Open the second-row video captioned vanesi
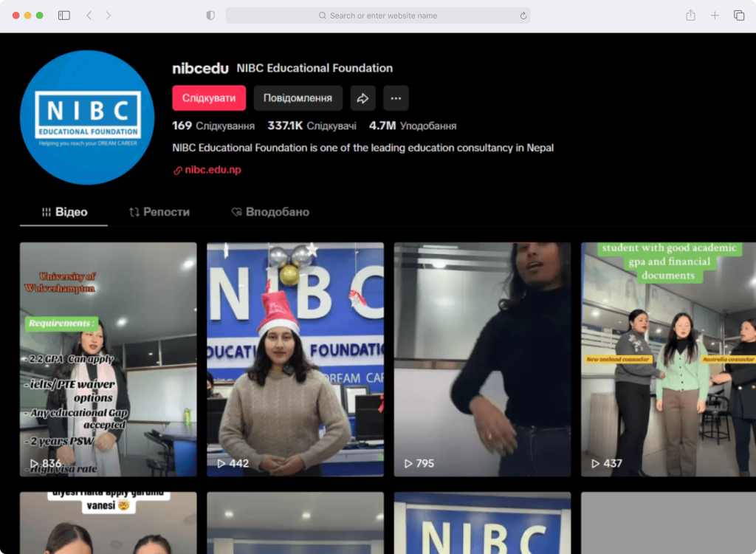The height and width of the screenshot is (554, 756). tap(108, 523)
